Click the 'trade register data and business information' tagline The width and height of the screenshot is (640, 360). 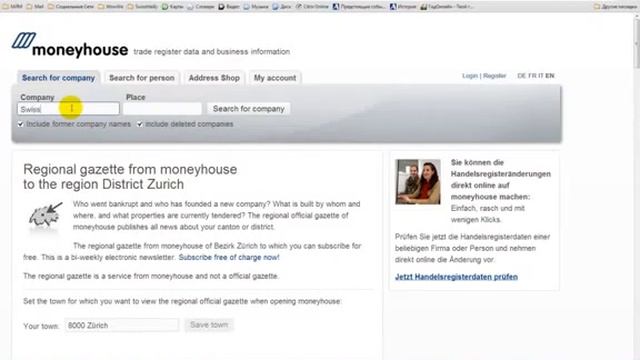pyautogui.click(x=211, y=52)
